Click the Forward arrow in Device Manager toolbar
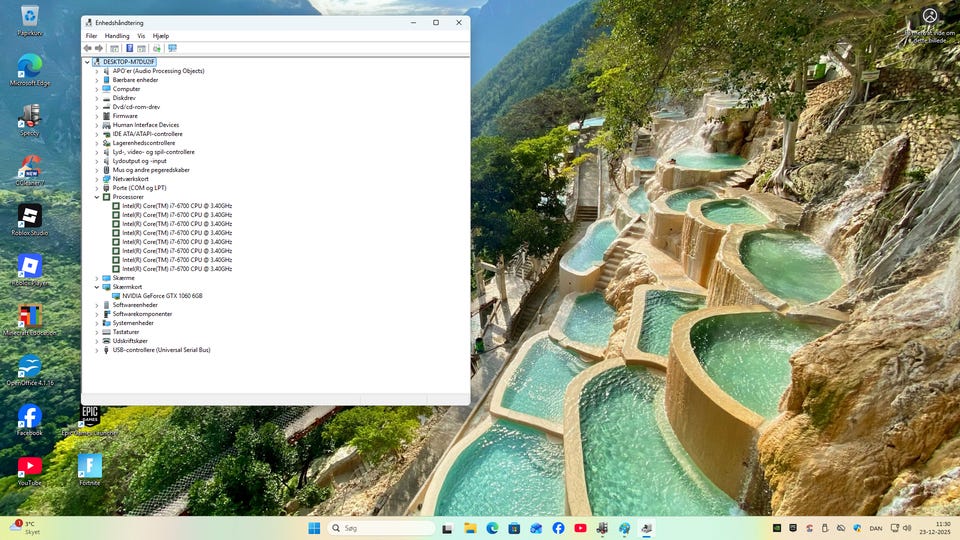 pos(99,48)
